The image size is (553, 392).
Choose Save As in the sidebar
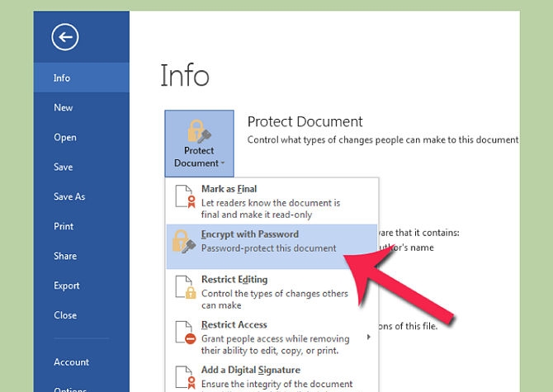tap(69, 196)
